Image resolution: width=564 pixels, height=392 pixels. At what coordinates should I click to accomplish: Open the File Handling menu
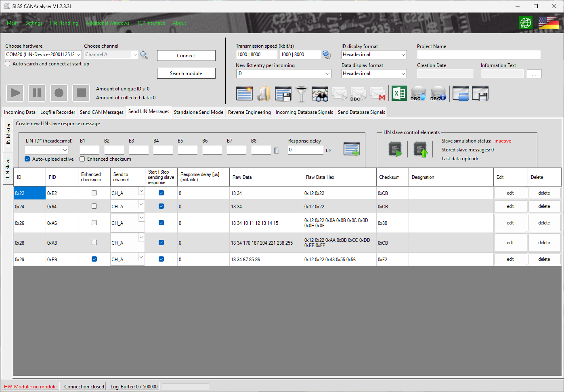(x=64, y=23)
